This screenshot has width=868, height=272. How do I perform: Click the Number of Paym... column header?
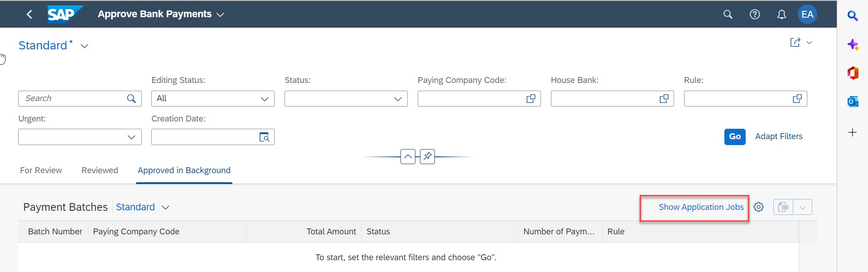[560, 232]
